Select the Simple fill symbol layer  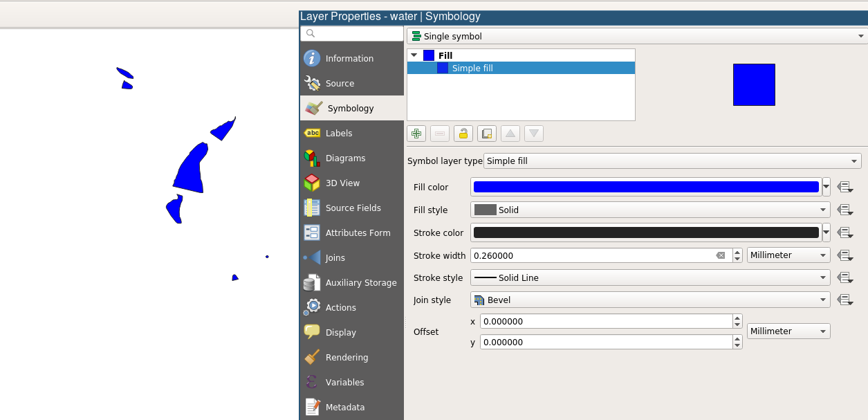click(x=472, y=68)
